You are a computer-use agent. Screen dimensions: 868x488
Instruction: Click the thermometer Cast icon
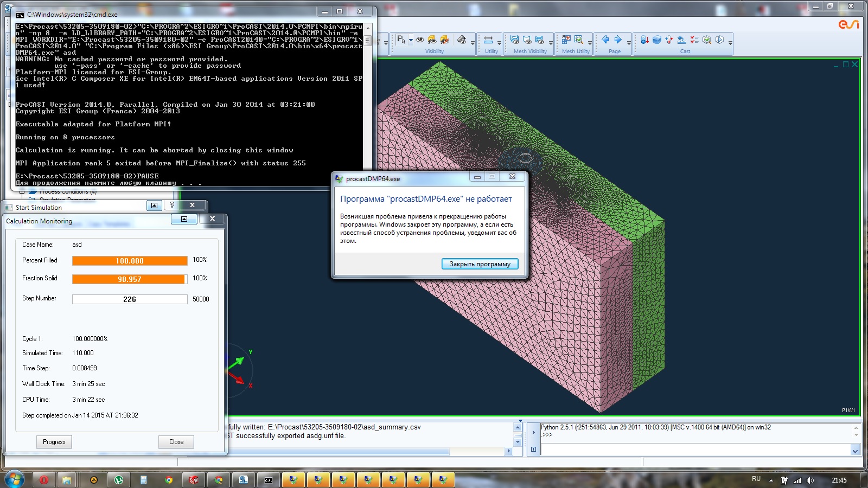tap(669, 40)
